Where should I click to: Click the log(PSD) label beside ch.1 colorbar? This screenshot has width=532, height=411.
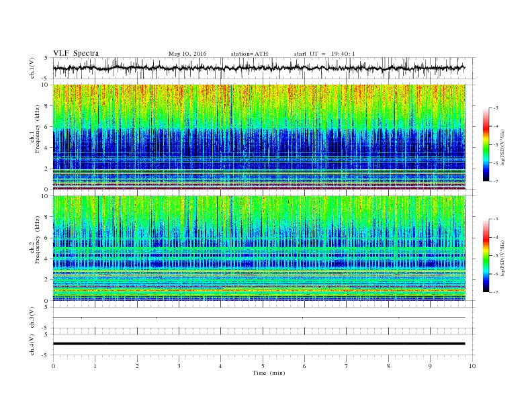pyautogui.click(x=502, y=147)
